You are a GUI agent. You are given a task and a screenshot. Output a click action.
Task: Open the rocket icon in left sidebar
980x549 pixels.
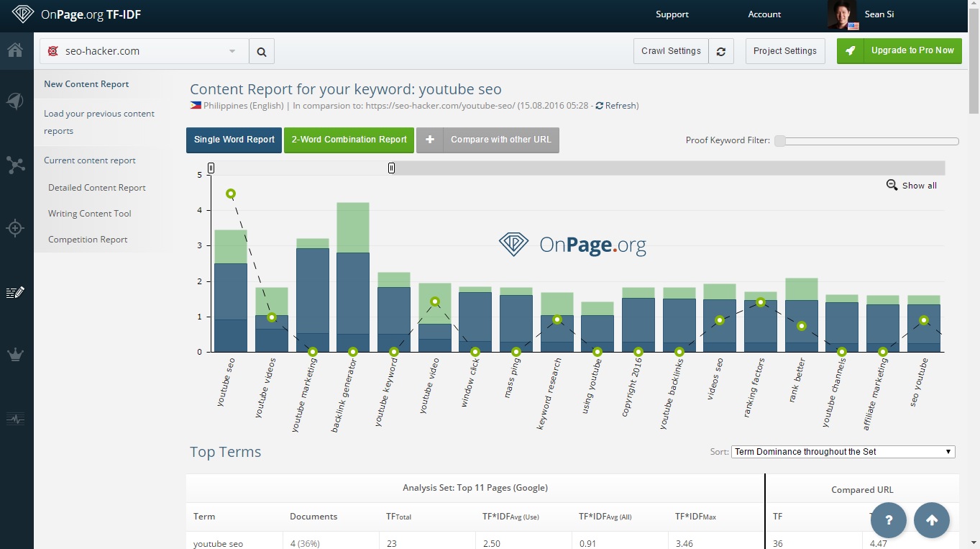pyautogui.click(x=15, y=101)
